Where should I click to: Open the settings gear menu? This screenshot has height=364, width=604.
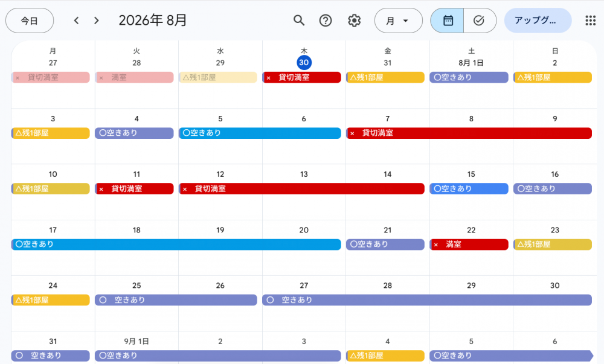pyautogui.click(x=354, y=21)
